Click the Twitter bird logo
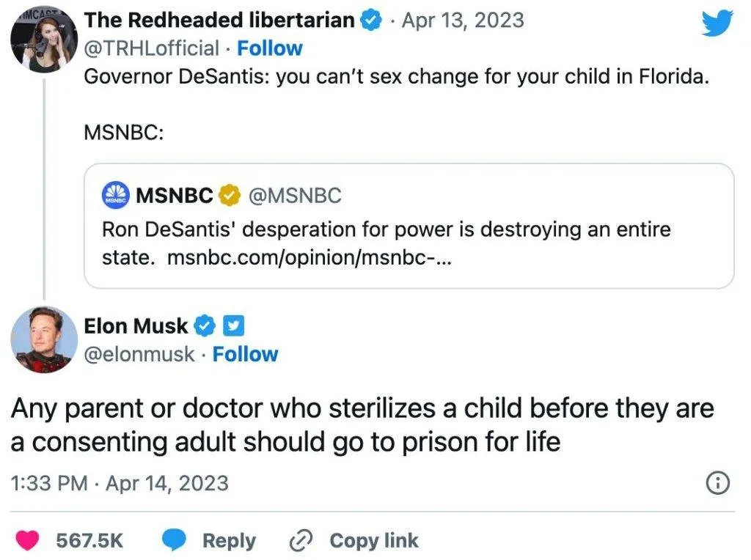The height and width of the screenshot is (560, 751). (717, 21)
